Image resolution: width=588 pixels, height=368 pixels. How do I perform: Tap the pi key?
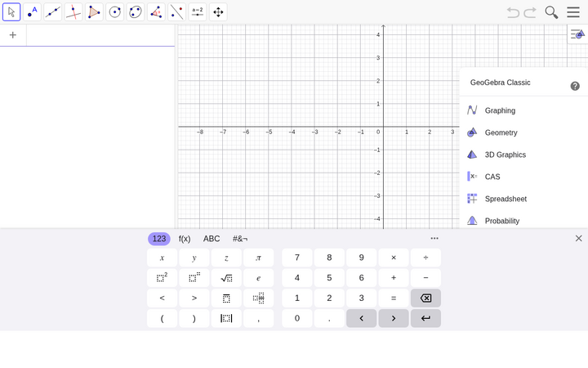[x=258, y=258]
